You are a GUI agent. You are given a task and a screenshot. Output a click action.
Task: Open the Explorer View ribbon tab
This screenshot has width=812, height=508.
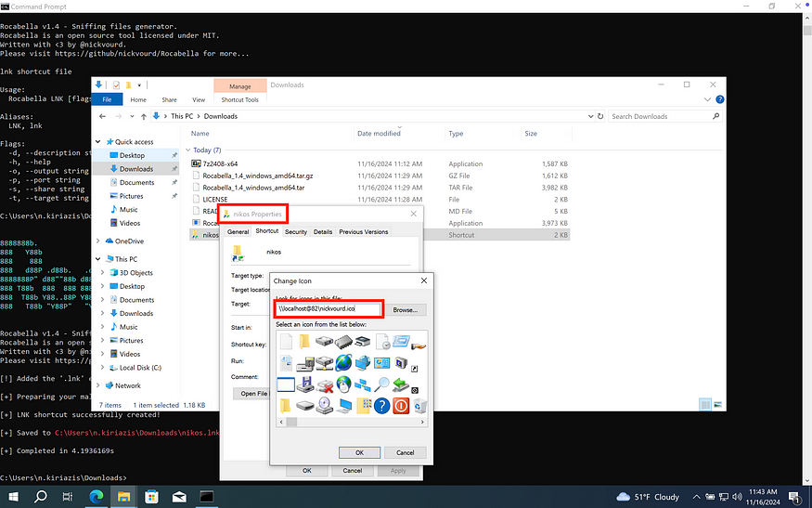click(x=199, y=99)
